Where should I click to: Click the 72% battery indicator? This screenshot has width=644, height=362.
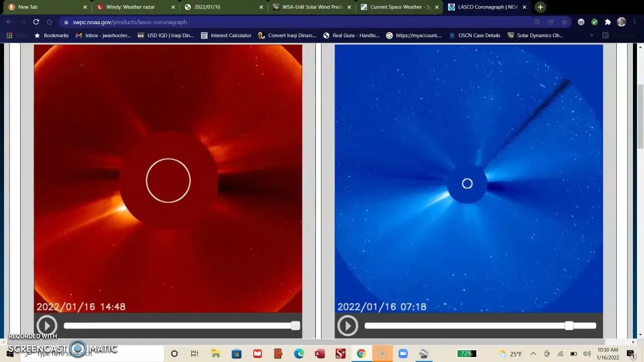click(x=466, y=354)
